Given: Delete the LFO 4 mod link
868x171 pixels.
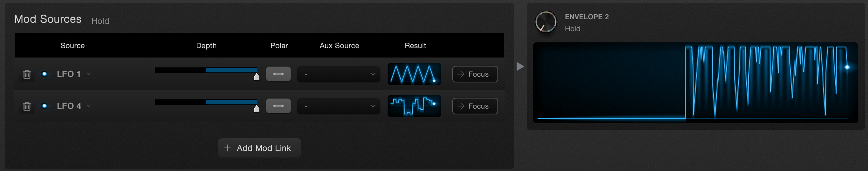Looking at the screenshot, I should 27,106.
